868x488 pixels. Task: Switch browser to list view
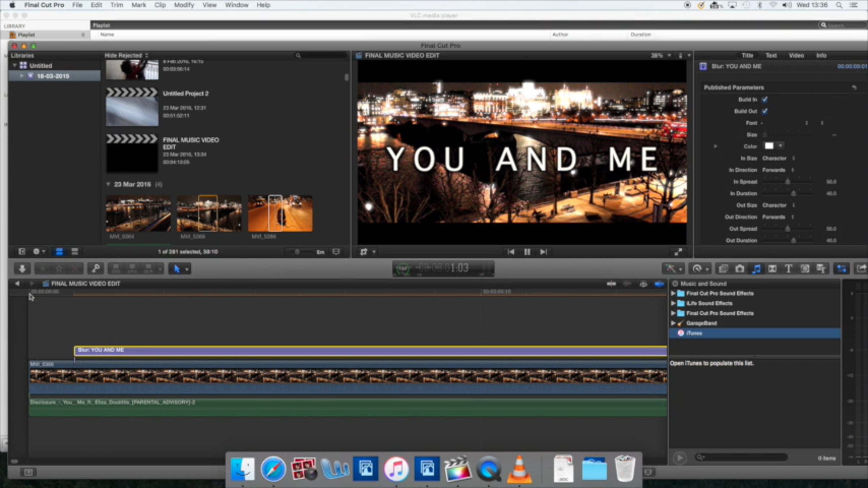coord(75,252)
